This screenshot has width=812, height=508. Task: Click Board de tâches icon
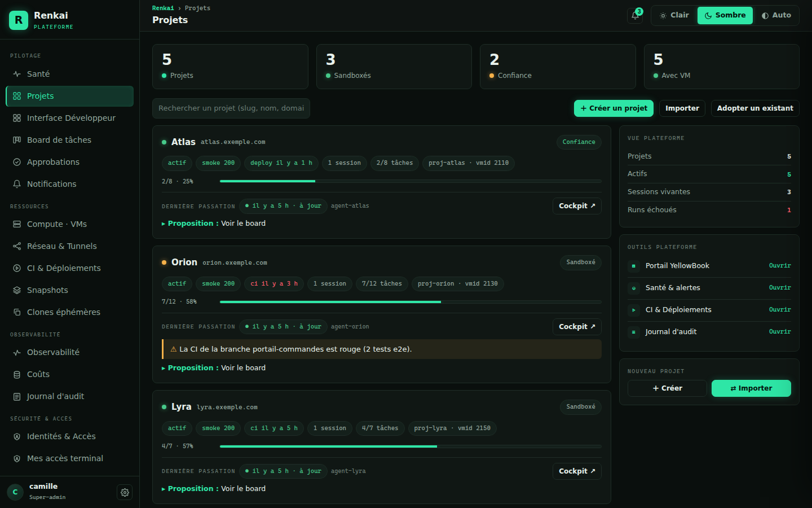click(x=17, y=140)
